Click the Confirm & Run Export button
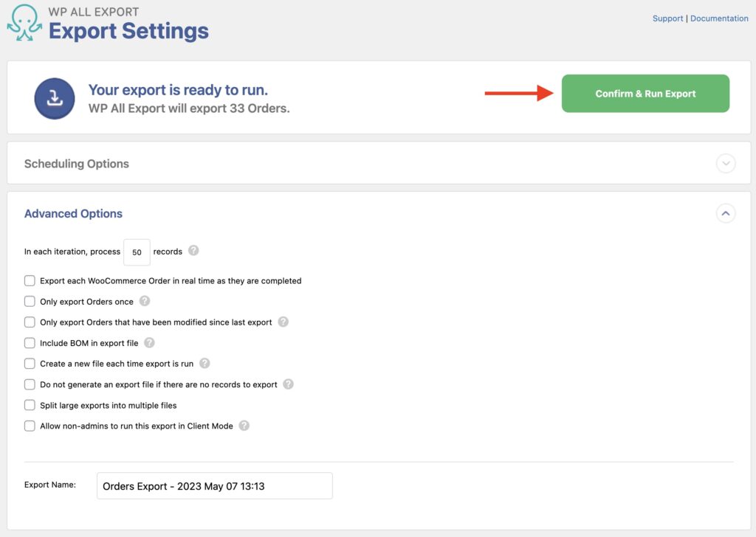Image resolution: width=756 pixels, height=537 pixels. [x=645, y=94]
